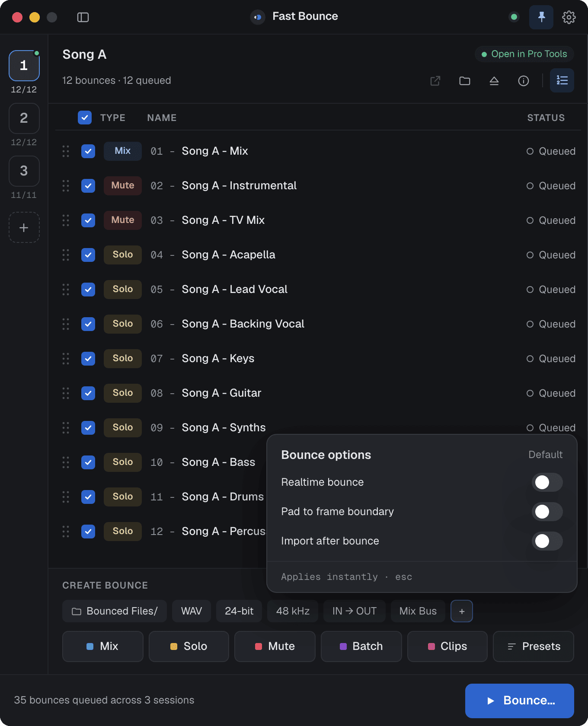The width and height of the screenshot is (588, 726).
Task: Add bounce setting with small plus button
Action: pyautogui.click(x=462, y=611)
